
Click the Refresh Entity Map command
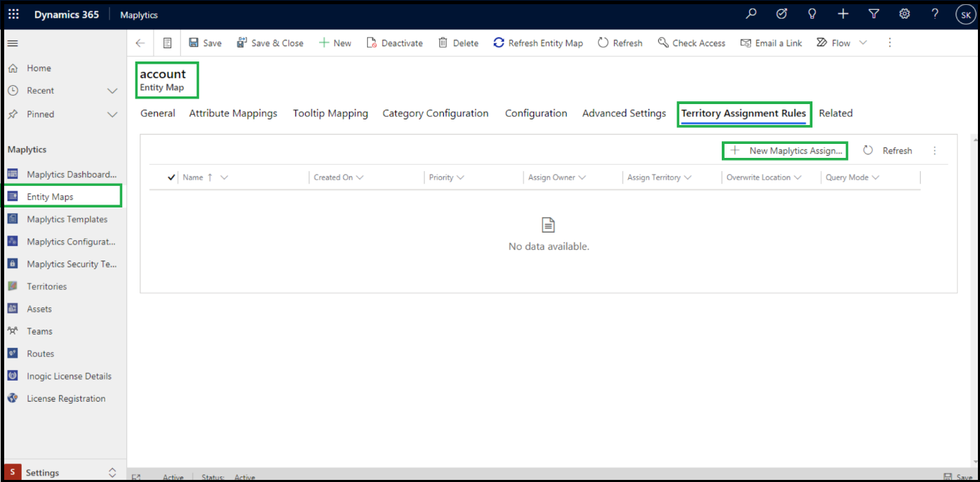[x=538, y=43]
